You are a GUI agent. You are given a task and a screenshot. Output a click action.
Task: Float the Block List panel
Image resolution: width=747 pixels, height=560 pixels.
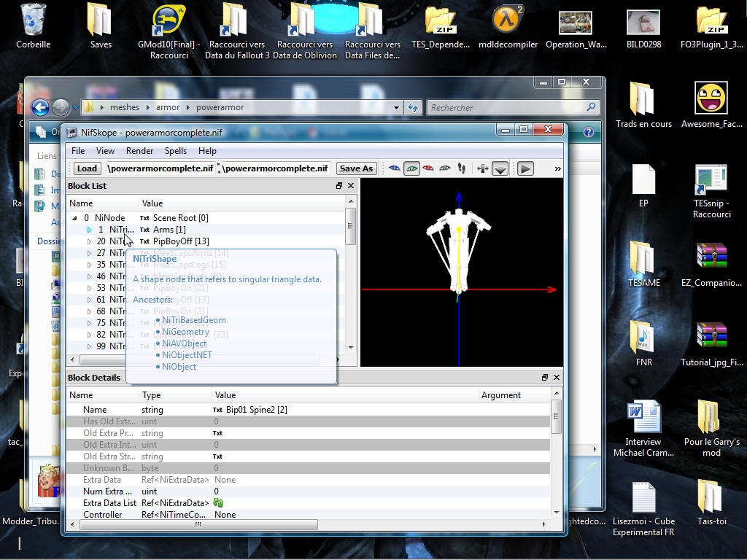pyautogui.click(x=339, y=186)
